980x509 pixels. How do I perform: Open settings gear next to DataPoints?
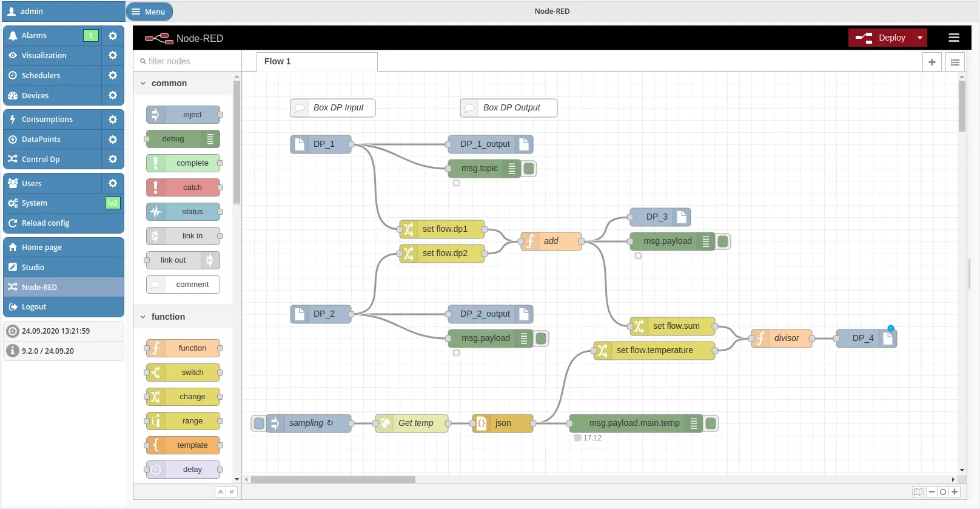click(x=113, y=140)
